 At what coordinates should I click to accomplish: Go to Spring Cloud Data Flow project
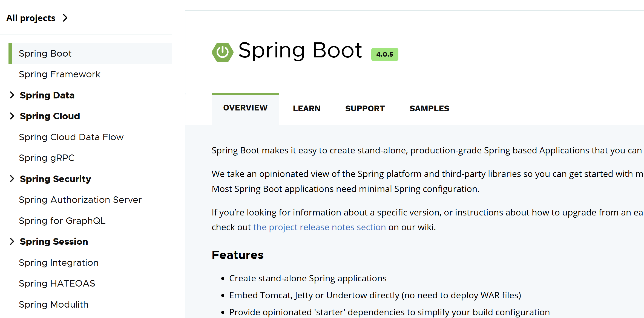[71, 137]
